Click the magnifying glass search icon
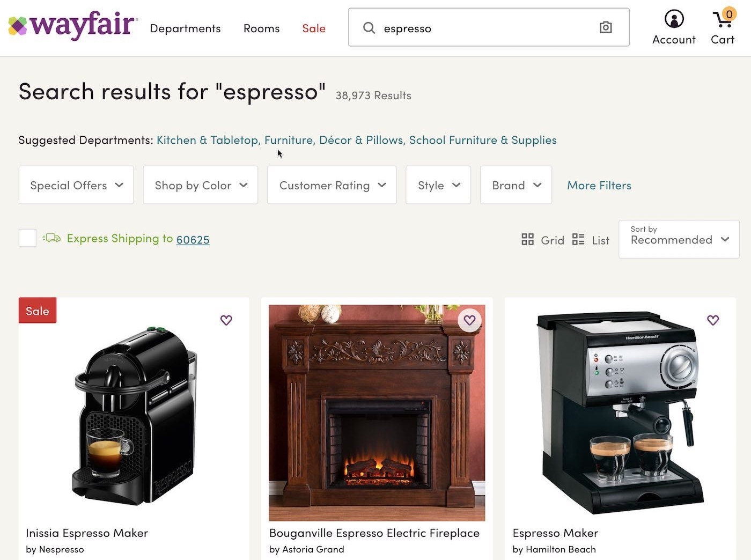 click(369, 28)
